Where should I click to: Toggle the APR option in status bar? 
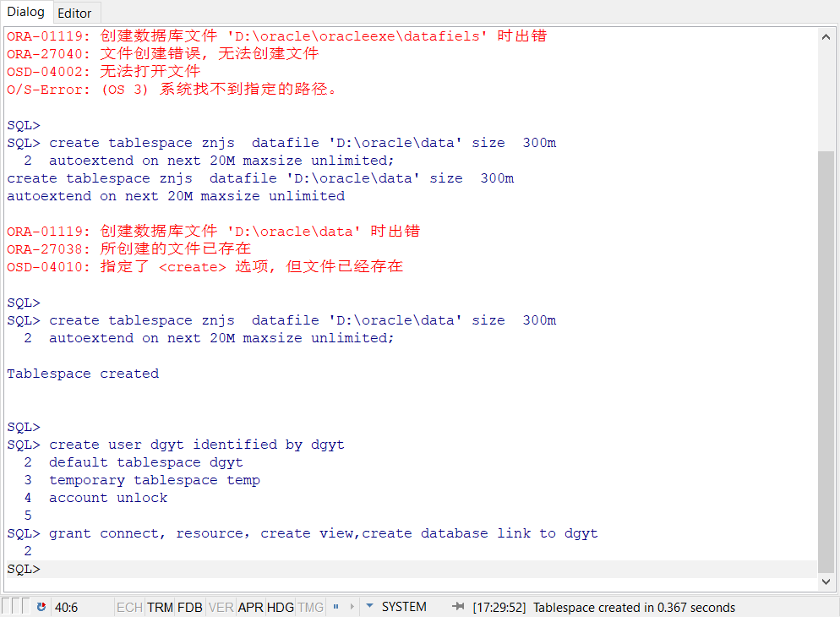click(250, 608)
